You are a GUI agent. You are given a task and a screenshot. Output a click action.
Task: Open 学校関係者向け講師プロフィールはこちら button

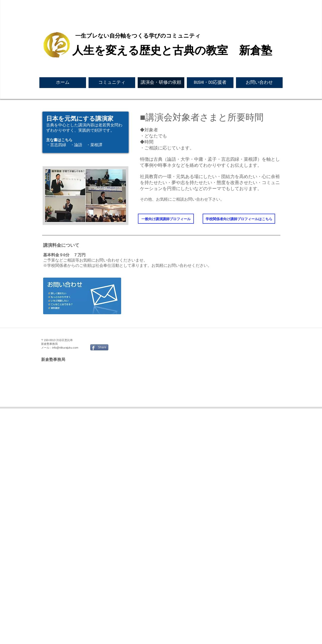[x=239, y=219]
